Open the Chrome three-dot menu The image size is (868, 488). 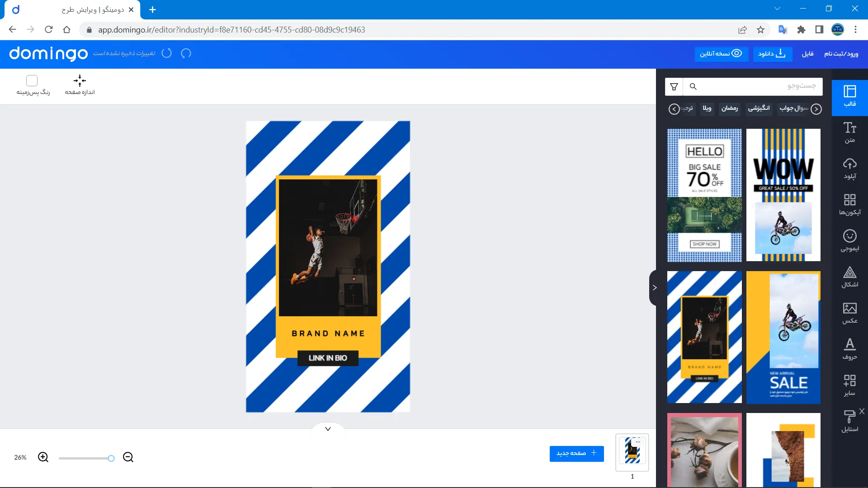[855, 30]
